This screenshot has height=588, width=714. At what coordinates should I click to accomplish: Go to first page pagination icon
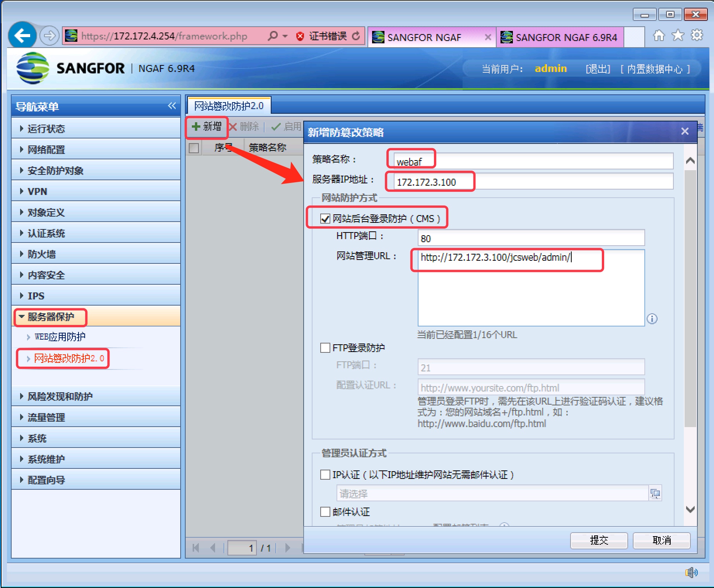(x=196, y=548)
